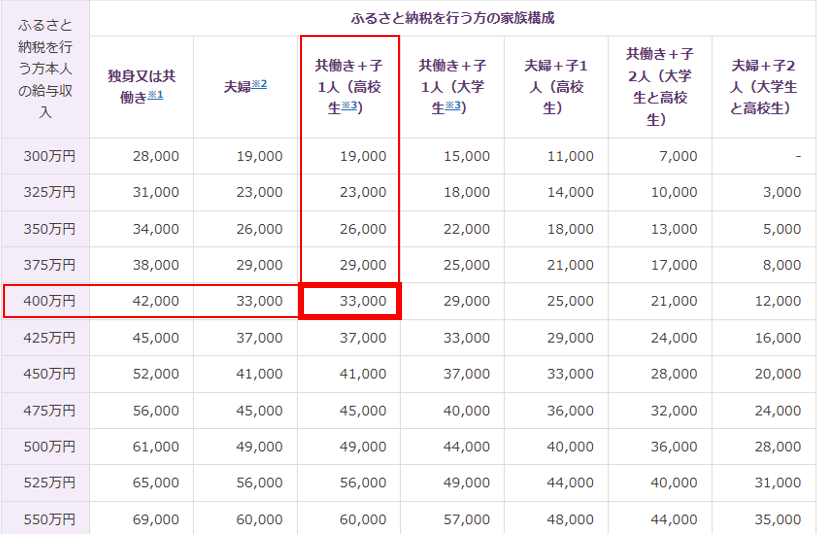Open footnote ※1 link beside 独身又は共働き
827x553 pixels.
(x=155, y=95)
